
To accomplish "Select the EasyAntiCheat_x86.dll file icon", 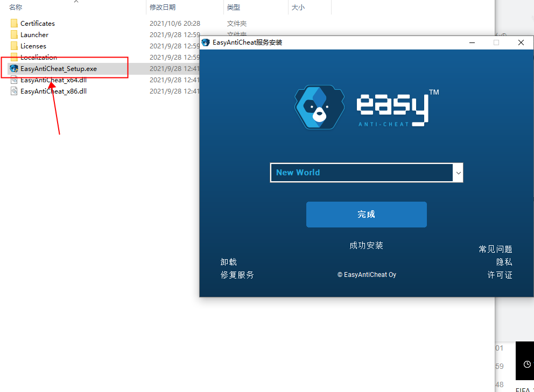I will pos(14,91).
